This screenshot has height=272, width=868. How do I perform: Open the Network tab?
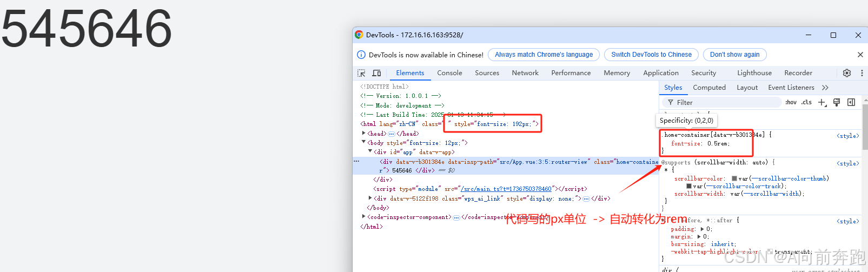click(525, 73)
